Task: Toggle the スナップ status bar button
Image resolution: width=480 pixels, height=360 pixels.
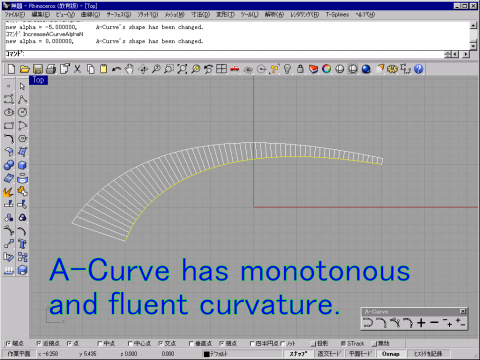Action: (298, 354)
